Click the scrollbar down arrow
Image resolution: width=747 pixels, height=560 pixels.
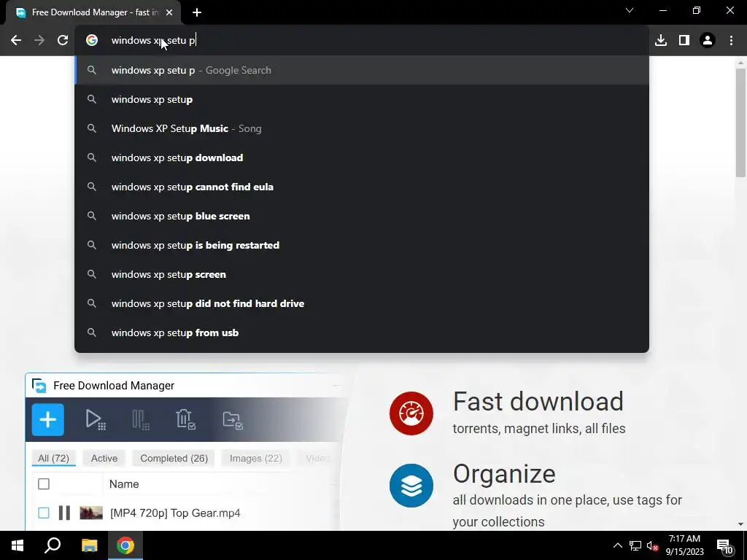click(740, 524)
